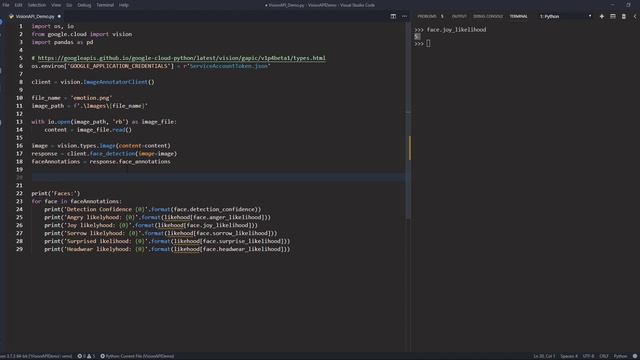The image size is (640, 360).
Task: Switch to the Output panel tab
Action: 459,16
